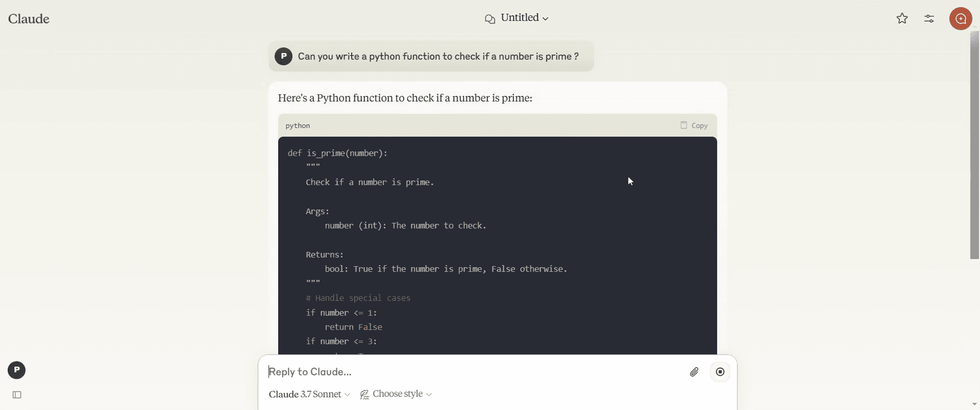Open the Untitled chat title dropdown

pos(525,18)
